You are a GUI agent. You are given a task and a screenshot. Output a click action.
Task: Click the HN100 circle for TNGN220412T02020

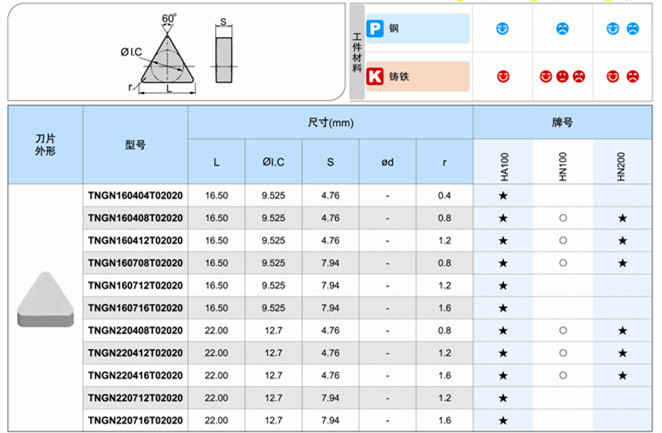coord(563,353)
